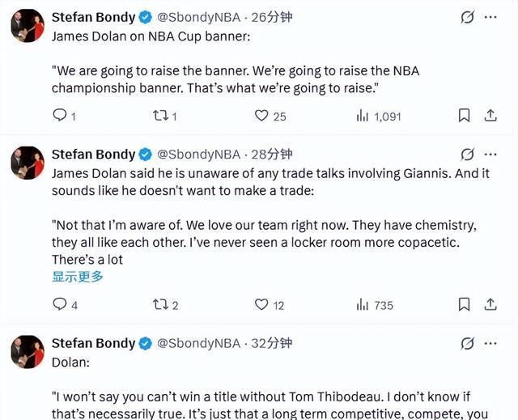This screenshot has height=420, width=518.
Task: Share the NBA Cup banner tweet
Action: click(x=490, y=116)
